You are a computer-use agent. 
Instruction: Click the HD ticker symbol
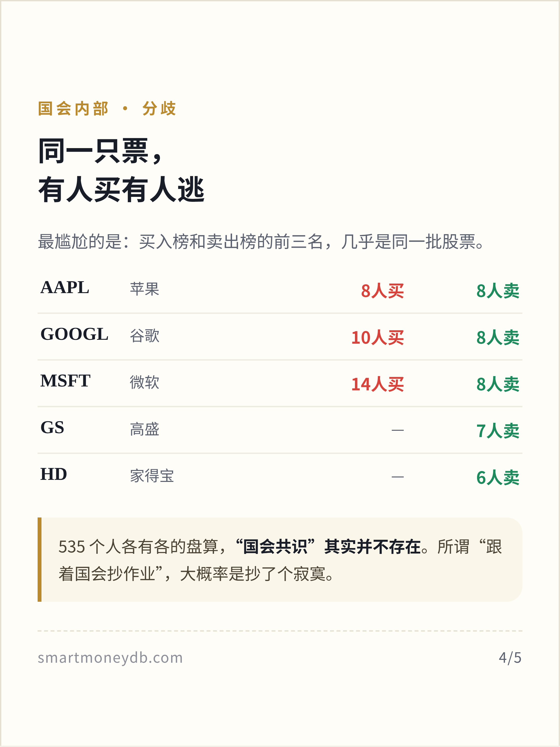53,474
